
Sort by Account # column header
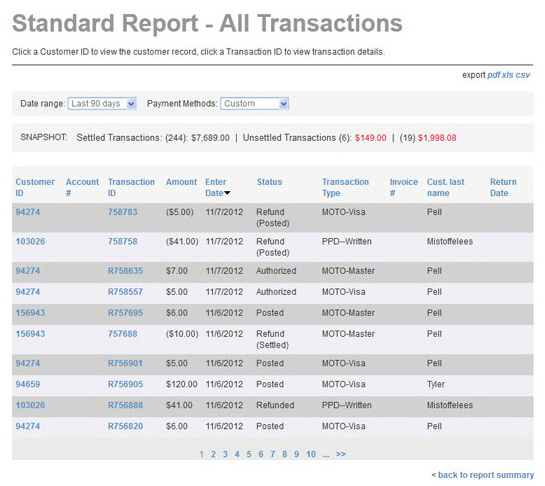click(x=82, y=187)
